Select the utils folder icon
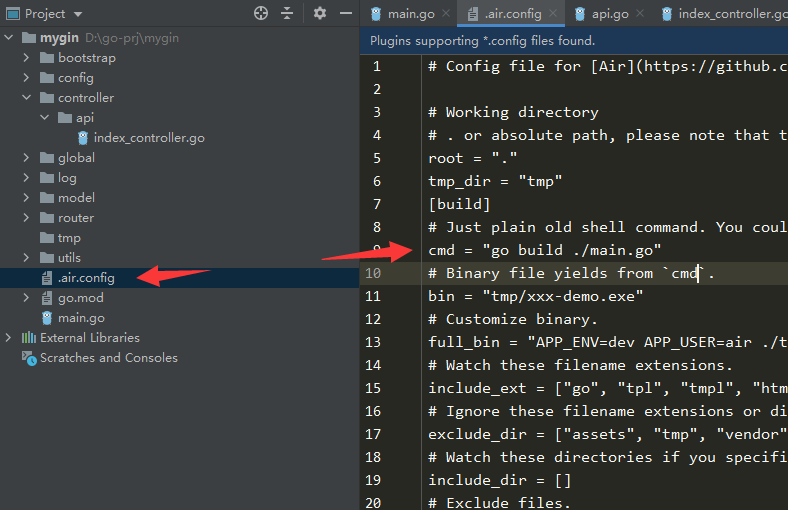 coord(47,258)
